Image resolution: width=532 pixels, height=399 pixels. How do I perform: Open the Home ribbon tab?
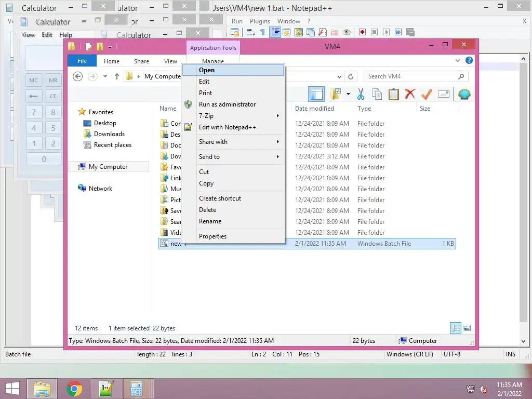click(112, 61)
